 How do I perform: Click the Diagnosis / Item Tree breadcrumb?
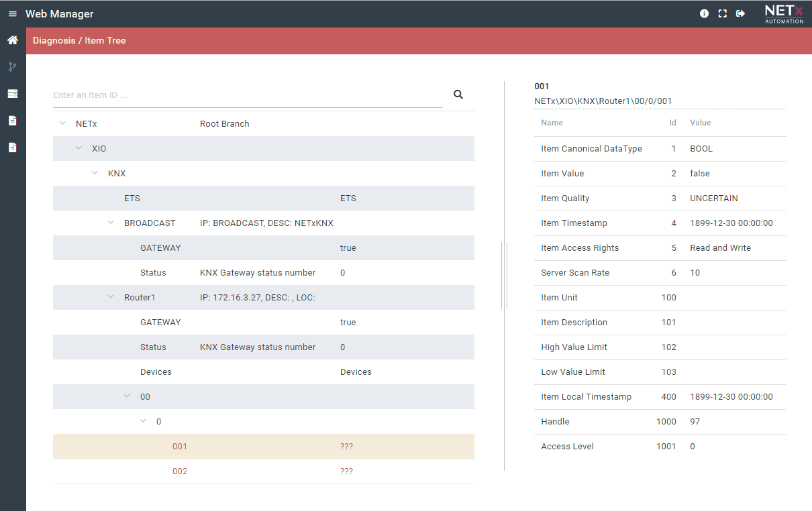click(x=79, y=40)
